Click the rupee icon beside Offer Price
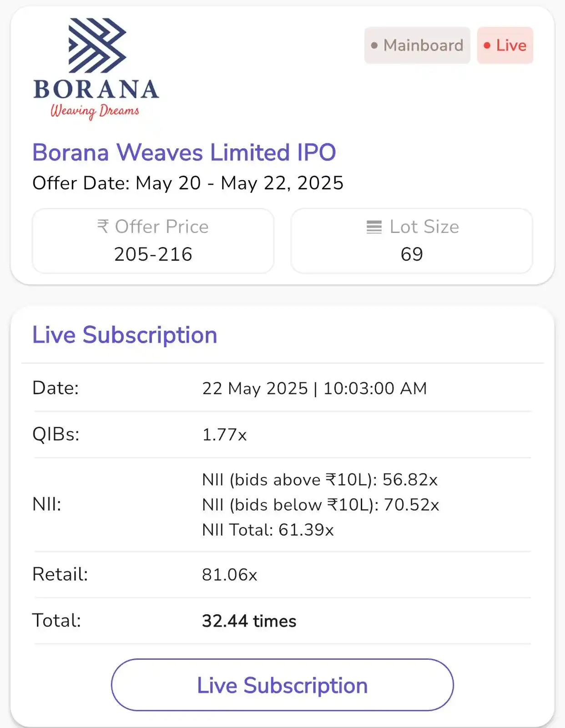This screenshot has width=565, height=728. tap(103, 226)
